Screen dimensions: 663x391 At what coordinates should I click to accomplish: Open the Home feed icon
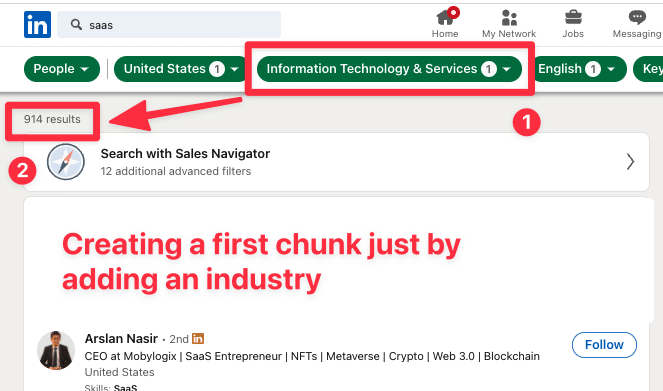[x=446, y=18]
